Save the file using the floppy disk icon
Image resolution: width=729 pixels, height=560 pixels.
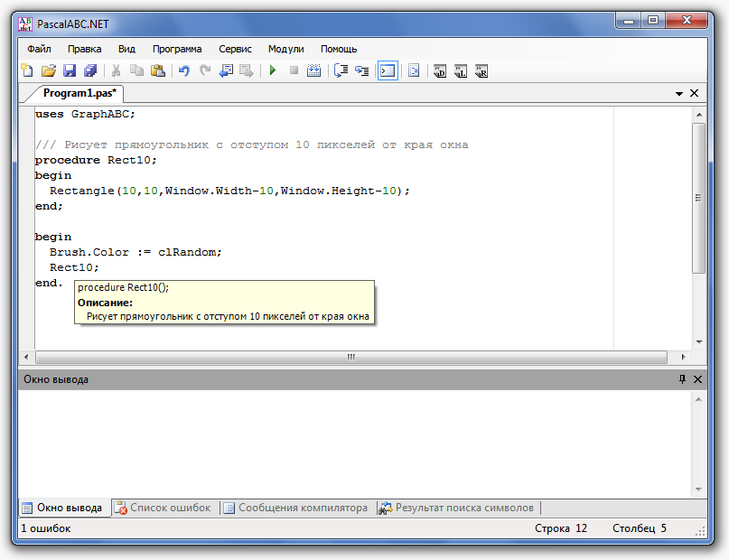70,70
